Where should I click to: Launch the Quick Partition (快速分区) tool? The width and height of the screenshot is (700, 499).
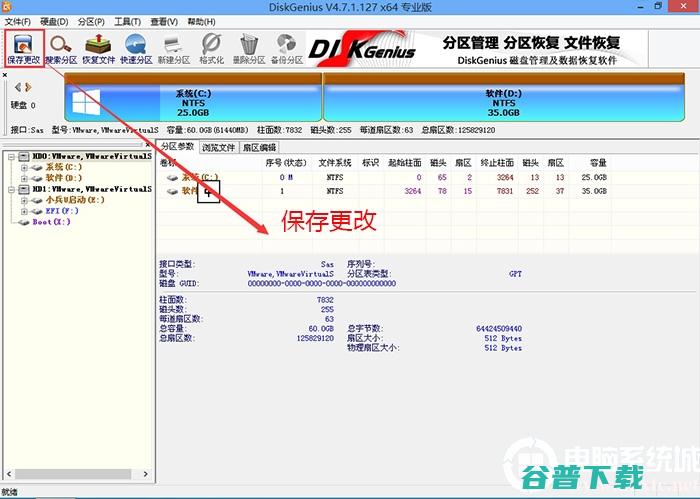[136, 49]
